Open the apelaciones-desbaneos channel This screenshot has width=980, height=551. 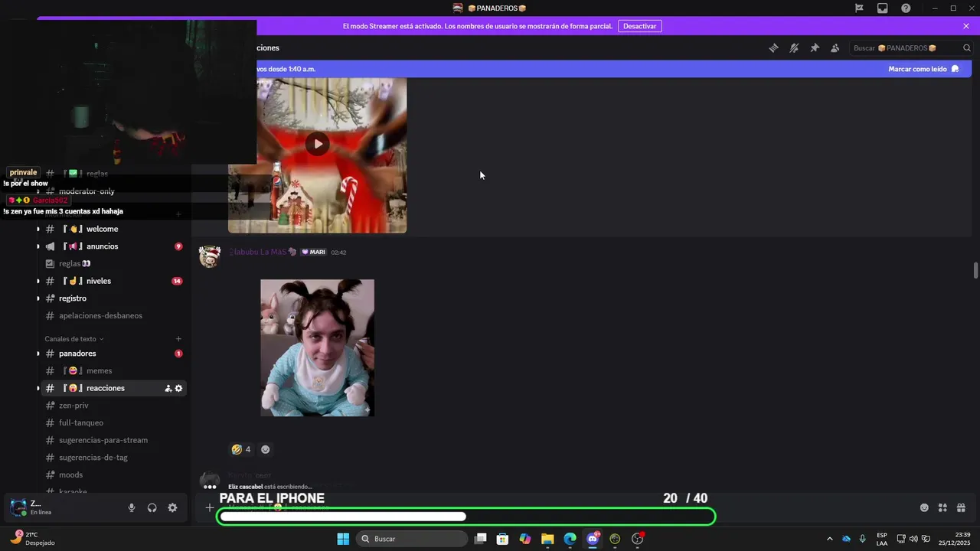tap(100, 315)
